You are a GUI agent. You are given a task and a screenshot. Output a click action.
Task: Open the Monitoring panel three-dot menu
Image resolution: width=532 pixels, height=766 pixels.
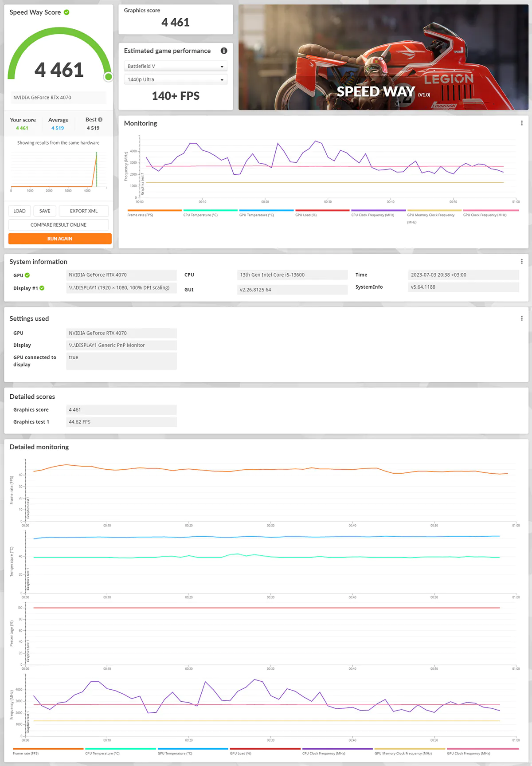point(521,123)
